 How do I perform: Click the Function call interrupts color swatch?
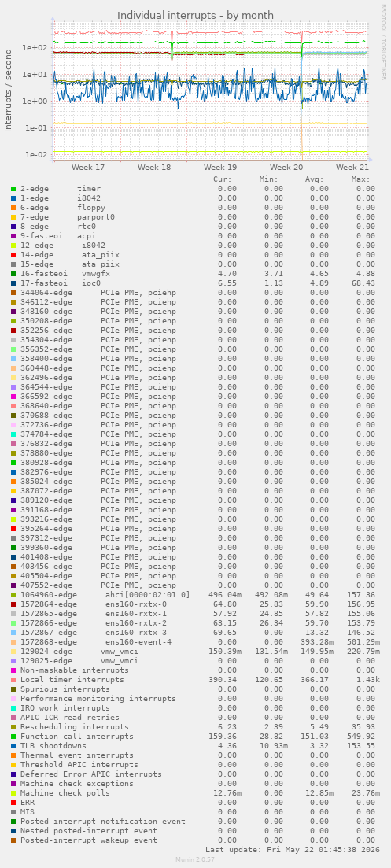pyautogui.click(x=13, y=737)
